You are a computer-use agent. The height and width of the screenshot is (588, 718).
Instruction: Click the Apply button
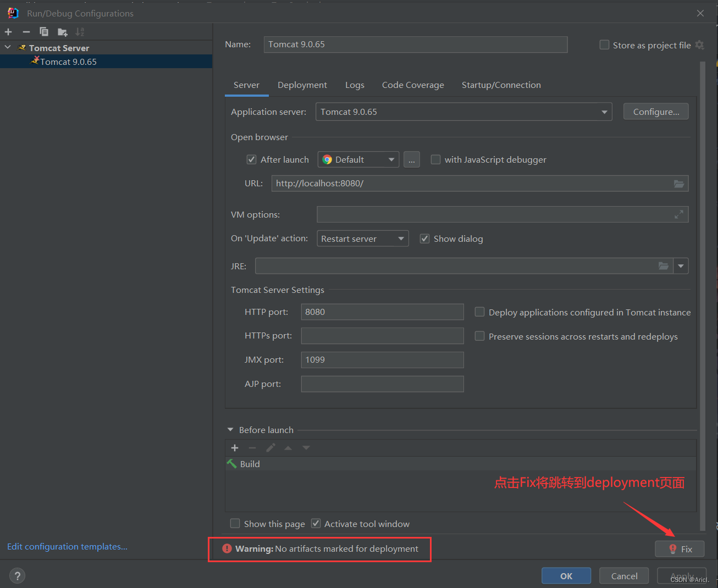click(x=682, y=576)
